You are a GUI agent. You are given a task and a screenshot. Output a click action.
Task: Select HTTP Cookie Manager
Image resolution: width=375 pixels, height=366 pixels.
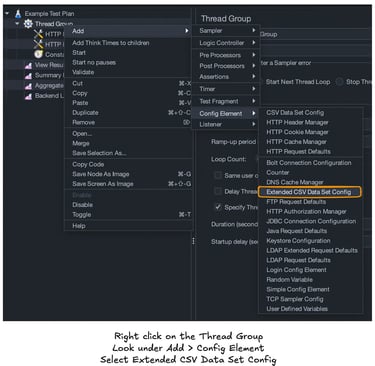coord(310,132)
